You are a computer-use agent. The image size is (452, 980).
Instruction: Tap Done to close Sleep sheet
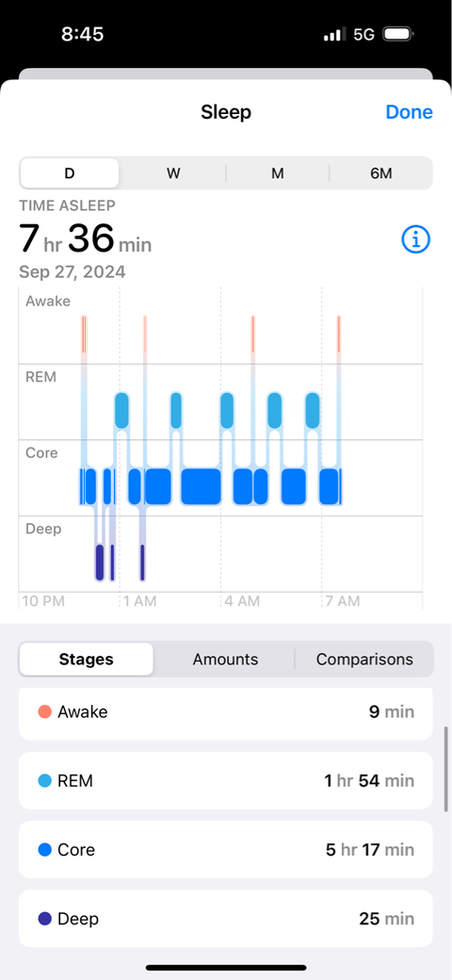[x=409, y=112]
